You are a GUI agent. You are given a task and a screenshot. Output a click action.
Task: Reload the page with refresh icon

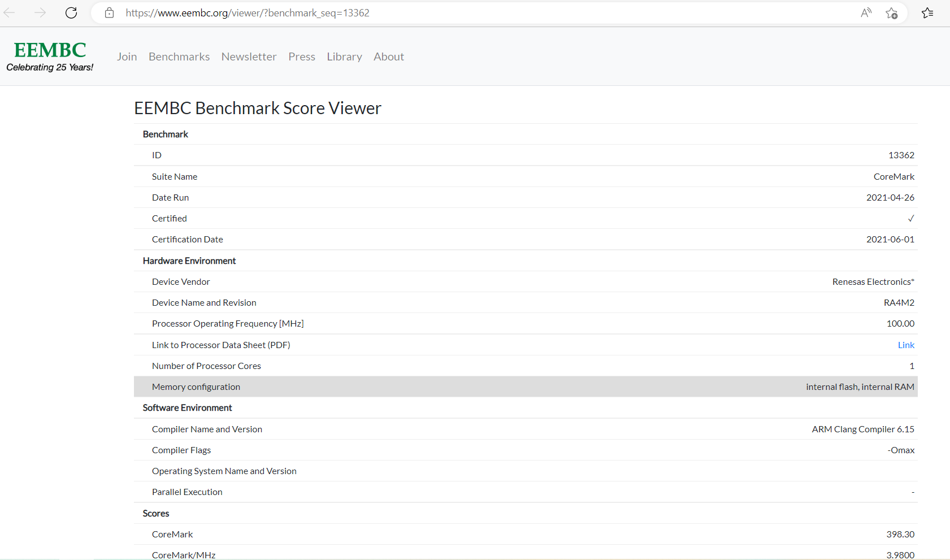click(71, 12)
